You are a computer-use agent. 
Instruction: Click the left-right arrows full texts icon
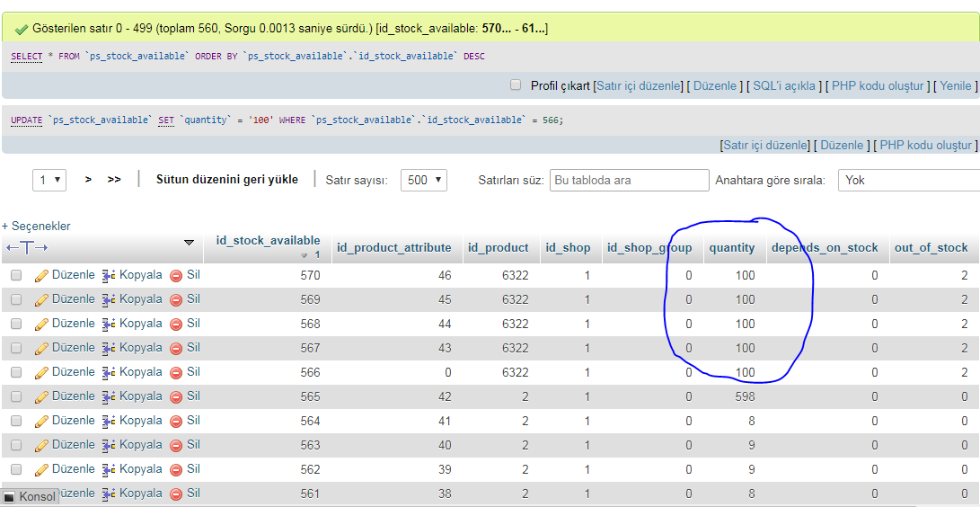click(27, 247)
